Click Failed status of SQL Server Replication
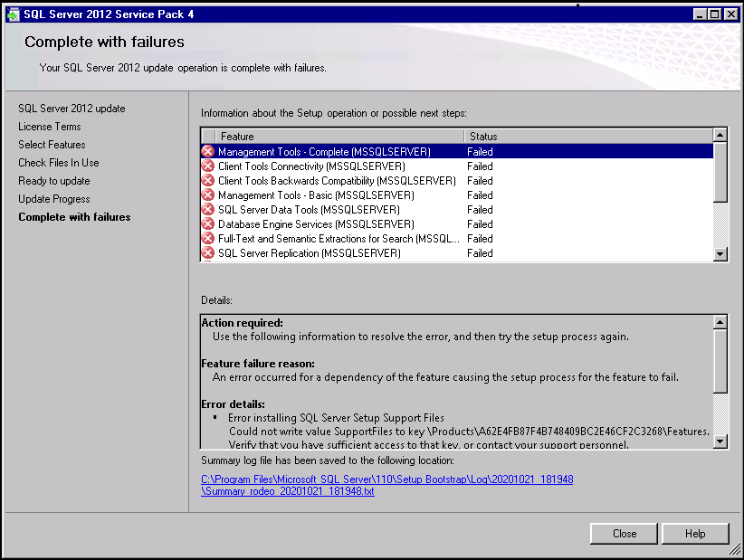Screen dimensions: 744x560 [x=480, y=252]
